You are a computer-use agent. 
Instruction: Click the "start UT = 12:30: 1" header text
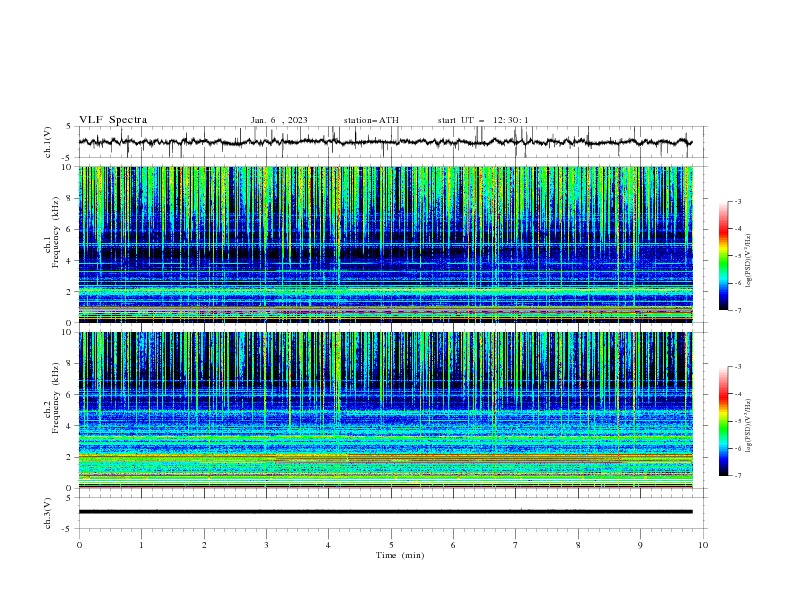click(x=483, y=120)
